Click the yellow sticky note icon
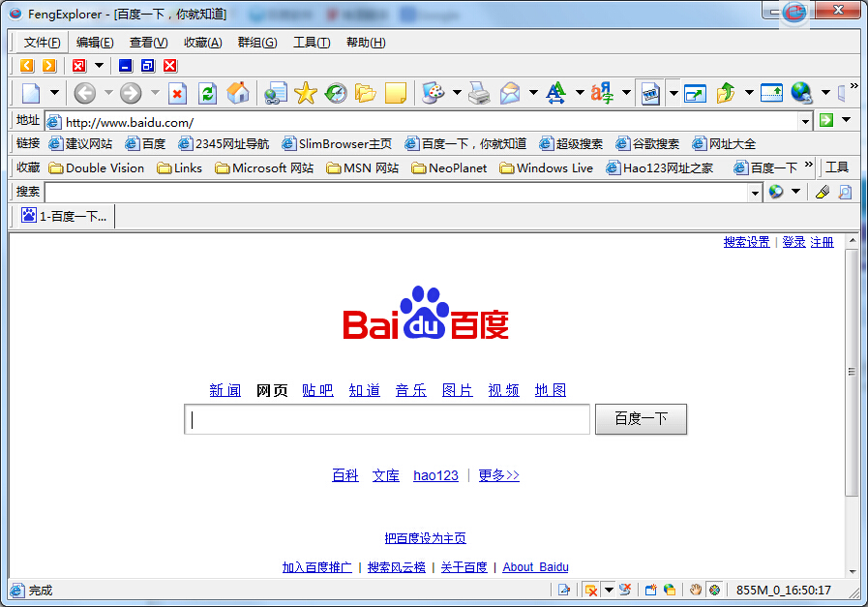868x607 pixels. (x=395, y=93)
